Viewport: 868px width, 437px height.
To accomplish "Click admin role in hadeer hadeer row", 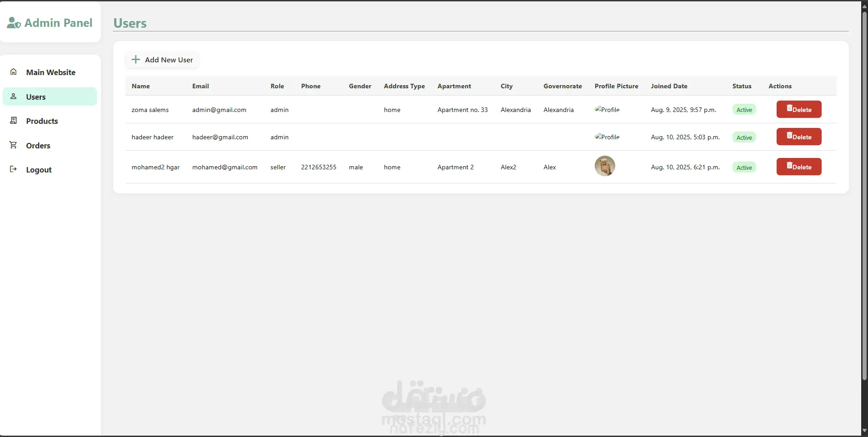I will tap(280, 137).
